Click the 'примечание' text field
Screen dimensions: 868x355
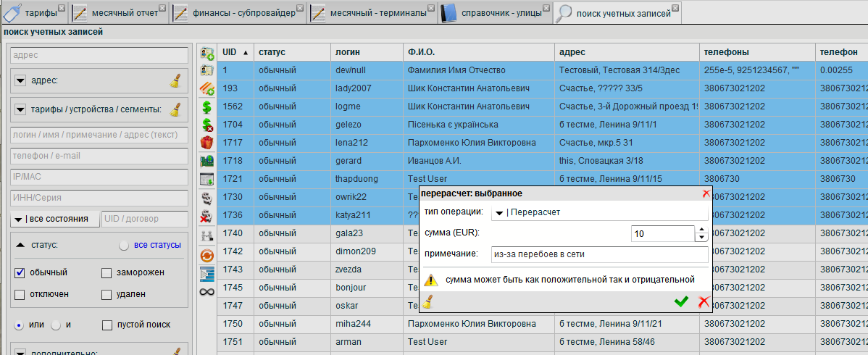[x=598, y=254]
